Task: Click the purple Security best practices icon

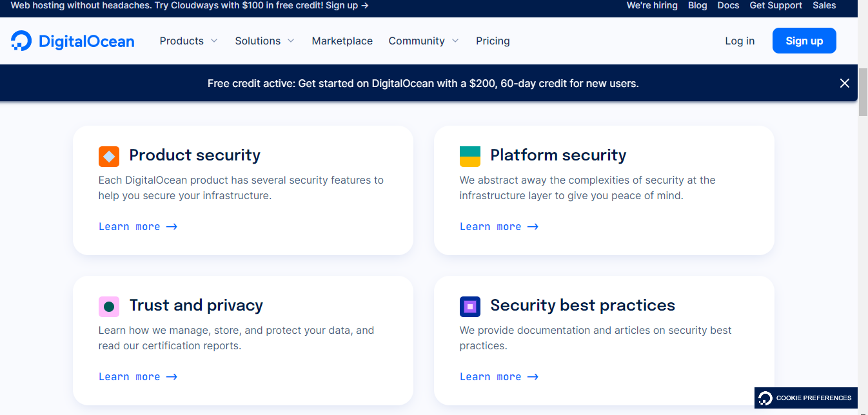Action: click(470, 306)
